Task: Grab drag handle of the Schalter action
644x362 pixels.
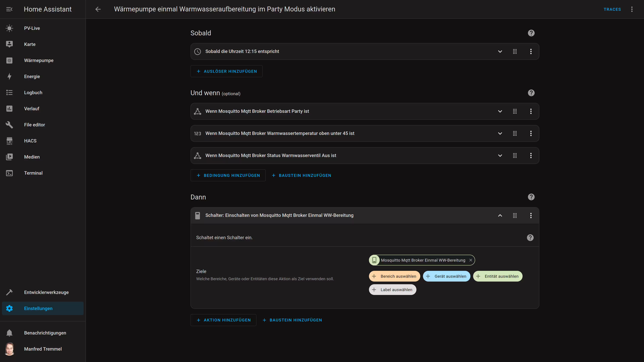Action: coord(515,215)
